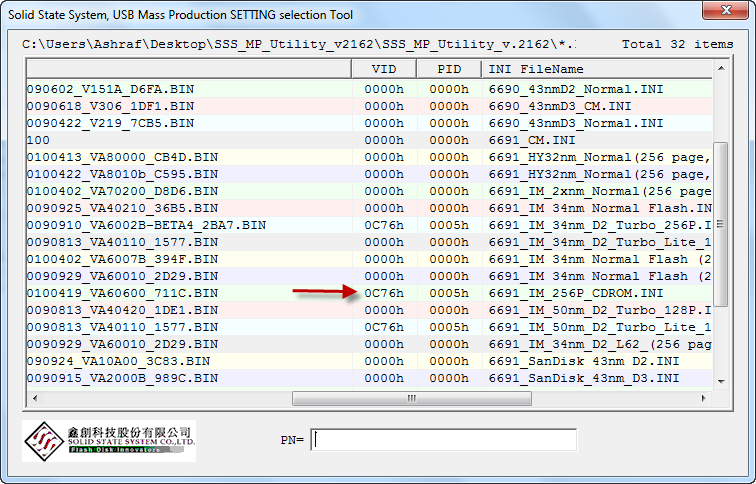Select row 0100419_VA60600_711C.BIN
The image size is (756, 484).
click(x=369, y=293)
